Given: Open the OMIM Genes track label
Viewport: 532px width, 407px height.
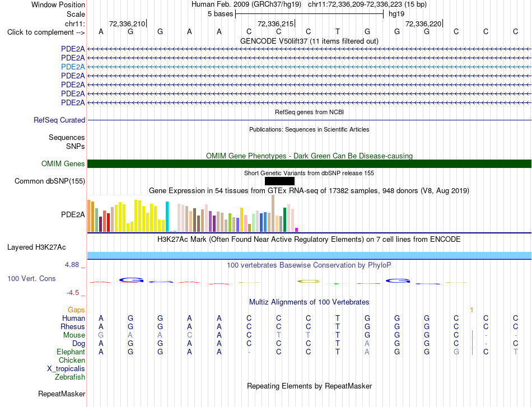Looking at the screenshot, I should click(x=63, y=164).
